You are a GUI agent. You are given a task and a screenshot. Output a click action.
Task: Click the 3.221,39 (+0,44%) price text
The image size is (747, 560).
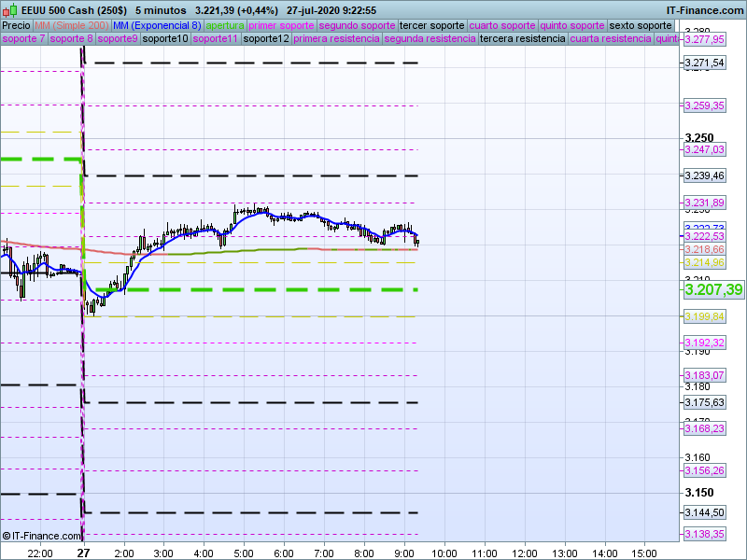pos(236,10)
